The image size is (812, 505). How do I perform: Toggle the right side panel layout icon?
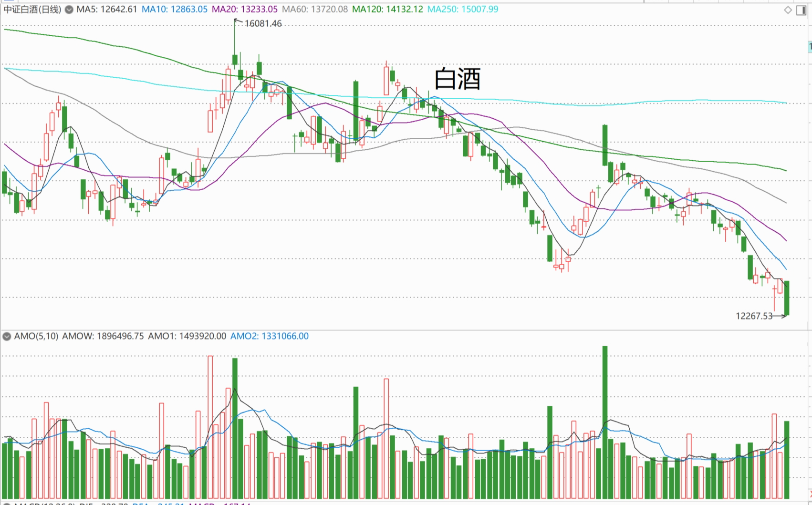(801, 10)
